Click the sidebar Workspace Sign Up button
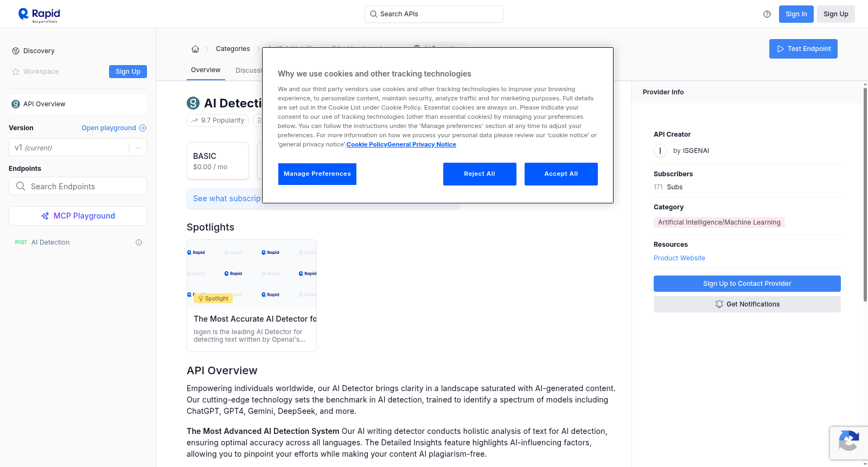This screenshot has height=467, width=868. pyautogui.click(x=128, y=72)
